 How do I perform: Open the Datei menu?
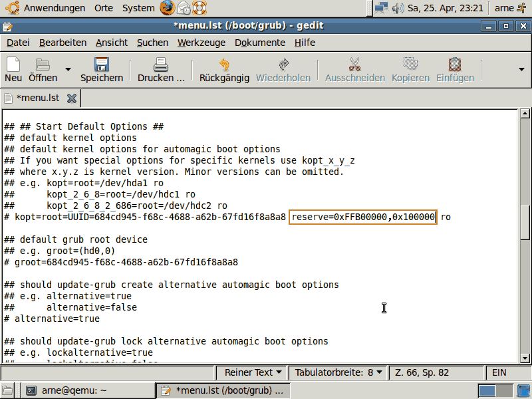pos(18,43)
